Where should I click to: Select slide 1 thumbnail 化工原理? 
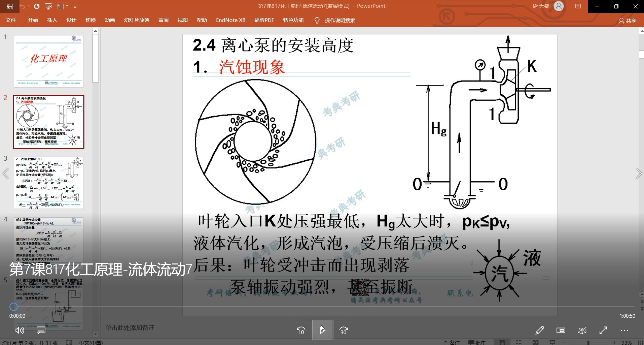click(48, 61)
